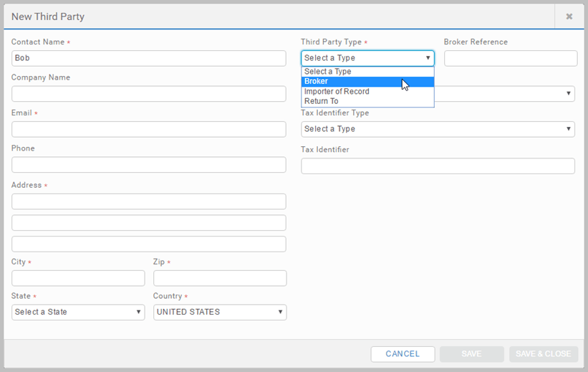Pick the Select a Type placeholder option
Viewport: 588px width, 372px height.
click(x=367, y=72)
